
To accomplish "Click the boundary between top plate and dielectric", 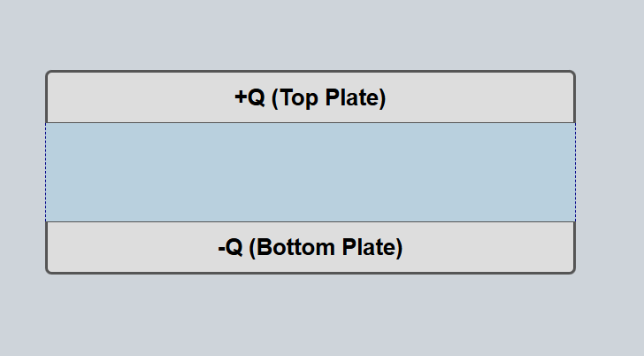I will click(310, 122).
